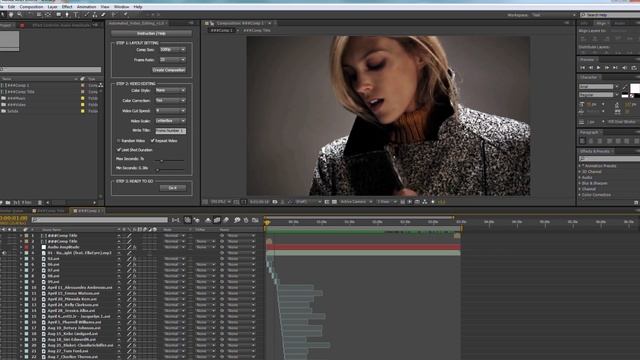Toggle effects switch for 03.avi layer

click(x=134, y=259)
